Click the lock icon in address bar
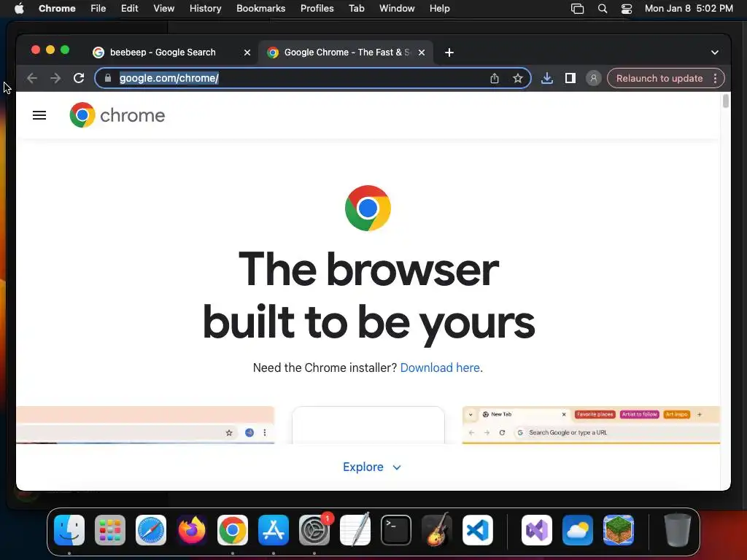 (108, 78)
